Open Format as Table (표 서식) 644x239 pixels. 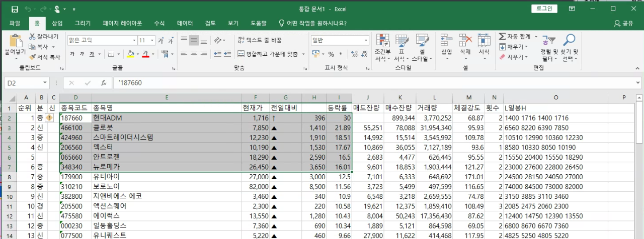coord(401,48)
